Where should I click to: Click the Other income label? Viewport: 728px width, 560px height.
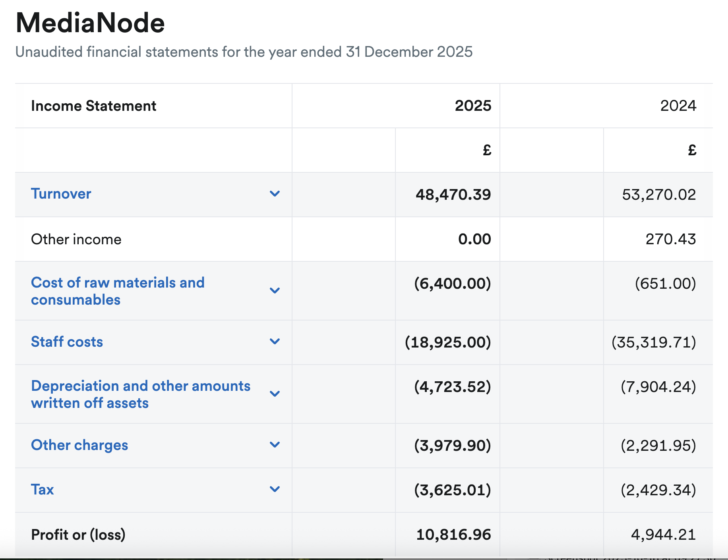pos(76,239)
